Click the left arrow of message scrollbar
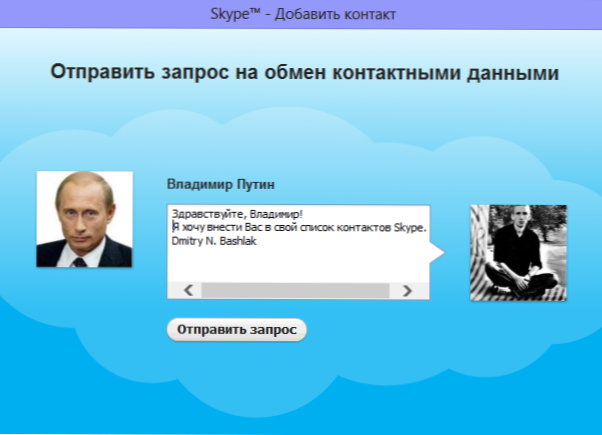602x435 pixels. [x=189, y=290]
